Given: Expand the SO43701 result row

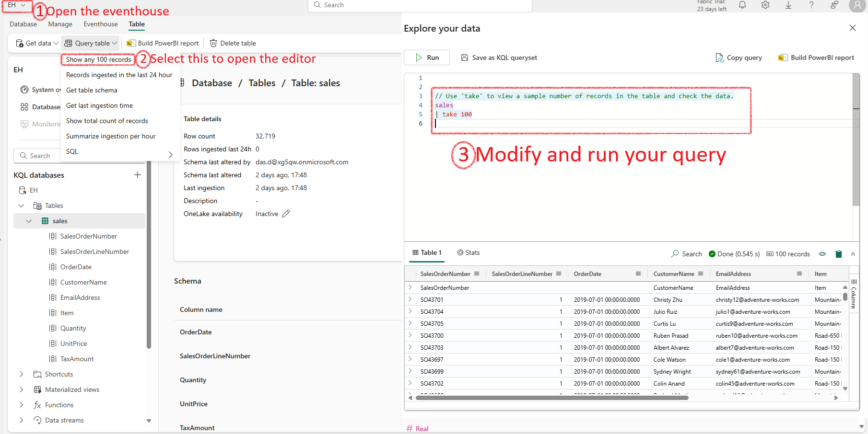Looking at the screenshot, I should [x=410, y=299].
